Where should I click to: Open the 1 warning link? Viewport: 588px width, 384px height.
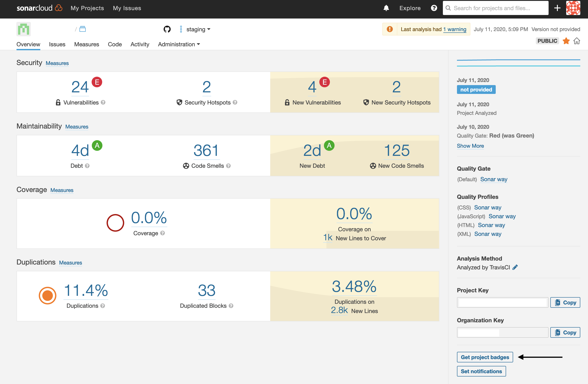(455, 29)
